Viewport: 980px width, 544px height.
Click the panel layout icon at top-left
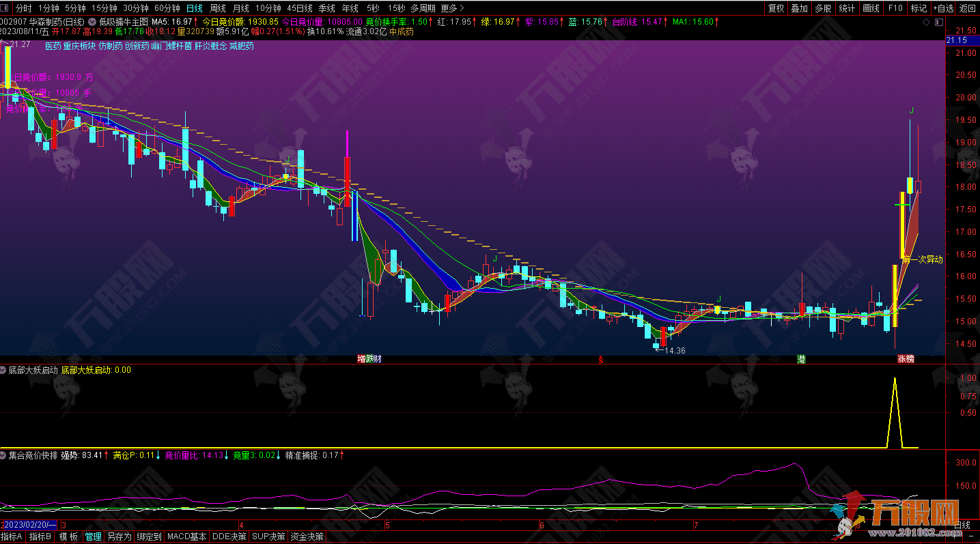pos(6,8)
